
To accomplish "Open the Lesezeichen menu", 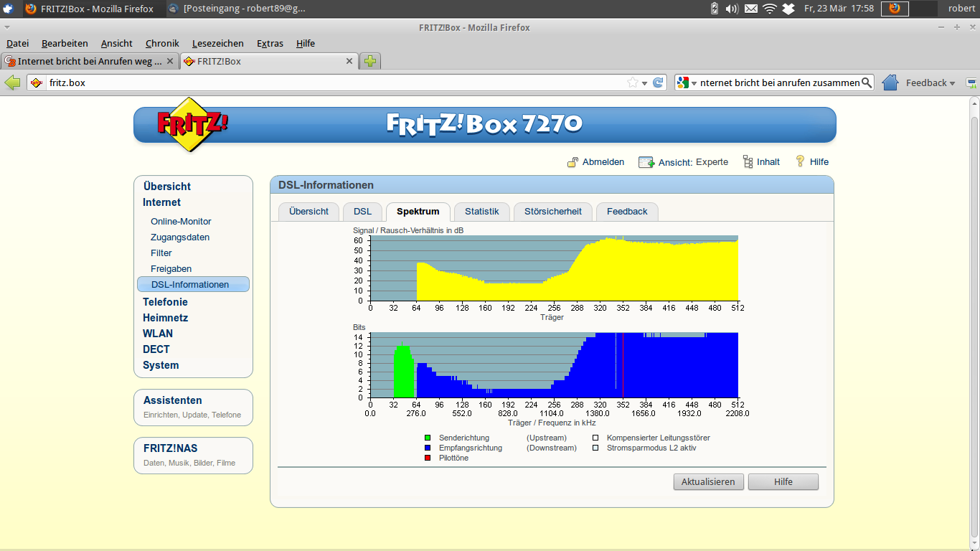I will click(x=217, y=43).
